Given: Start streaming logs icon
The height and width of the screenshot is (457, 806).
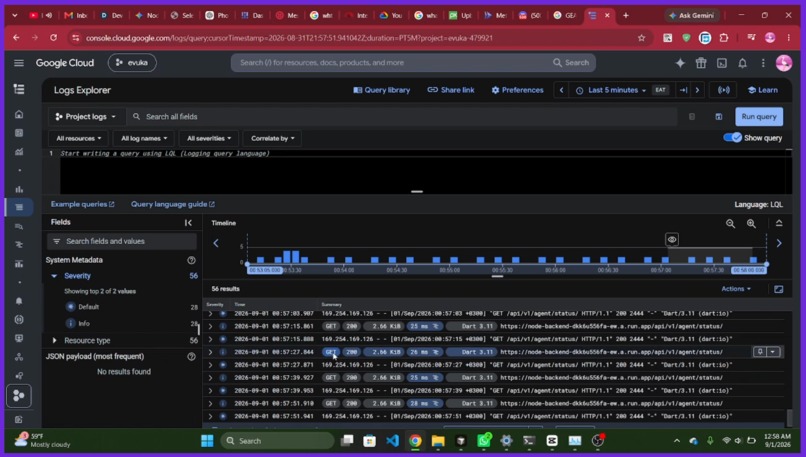Looking at the screenshot, I should 724,90.
